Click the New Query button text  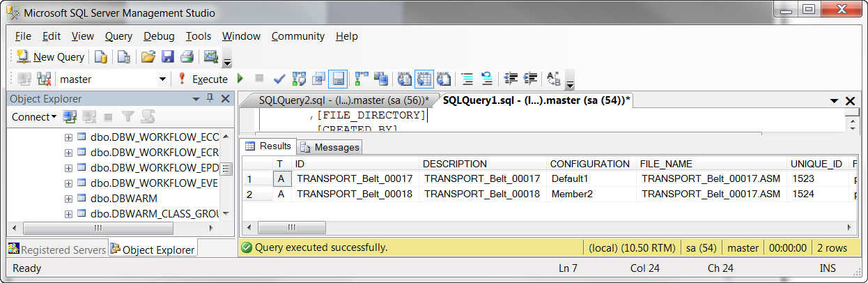[x=59, y=57]
